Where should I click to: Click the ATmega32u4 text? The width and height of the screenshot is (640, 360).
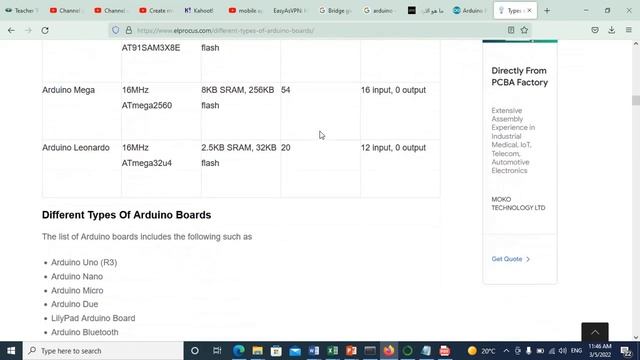(147, 163)
